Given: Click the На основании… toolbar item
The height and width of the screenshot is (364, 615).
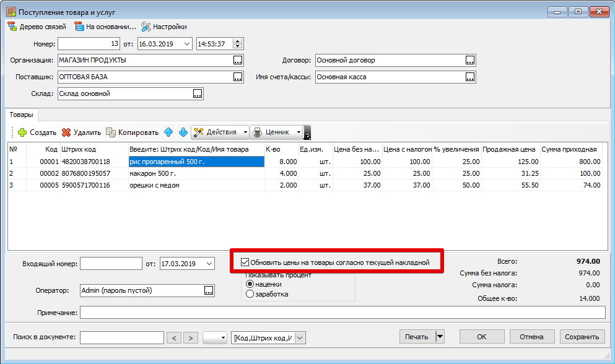Looking at the screenshot, I should [105, 27].
